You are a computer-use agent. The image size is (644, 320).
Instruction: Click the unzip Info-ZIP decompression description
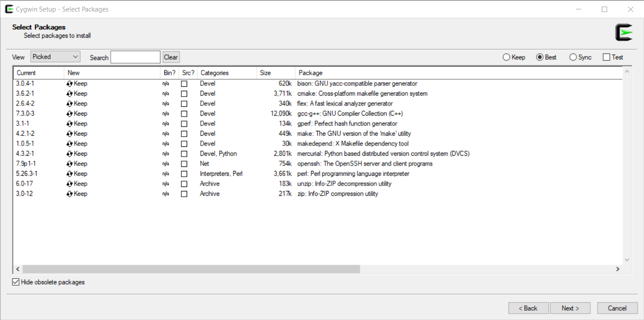pos(344,184)
